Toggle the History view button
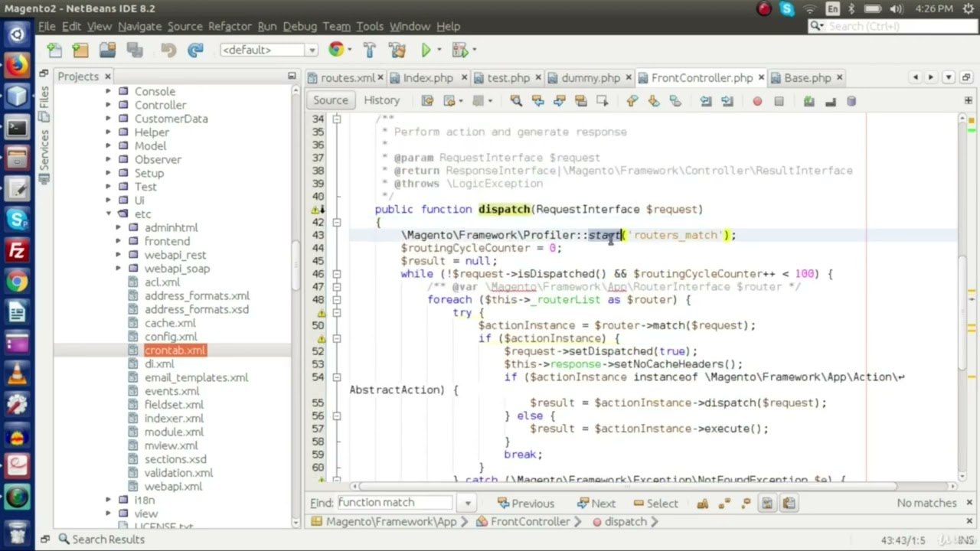 point(381,100)
